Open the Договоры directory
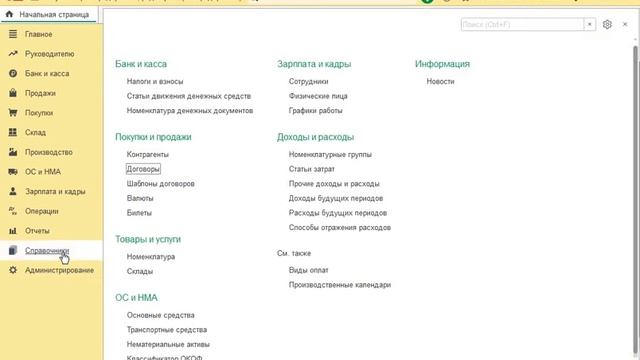Image resolution: width=640 pixels, height=360 pixels. tap(143, 169)
